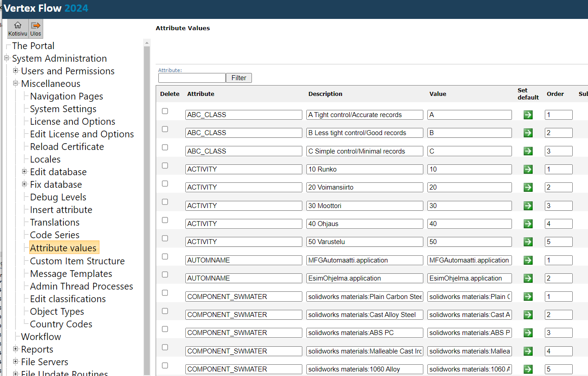The width and height of the screenshot is (588, 376).
Task: Click the Filter button
Action: [238, 78]
